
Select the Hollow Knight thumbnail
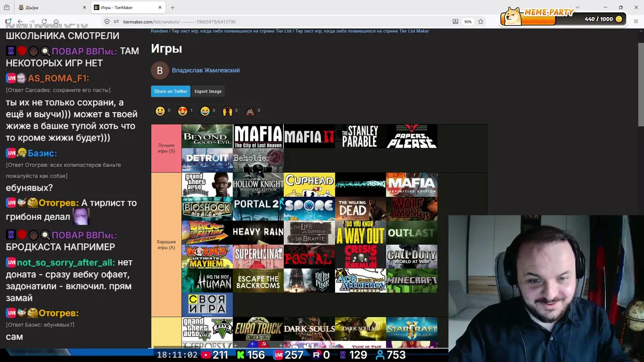(258, 185)
